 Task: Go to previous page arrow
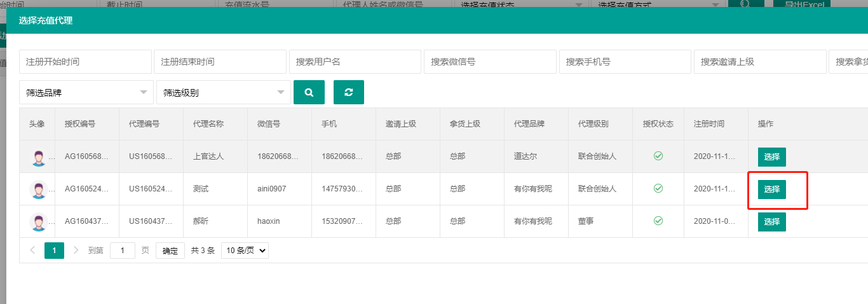pos(32,251)
